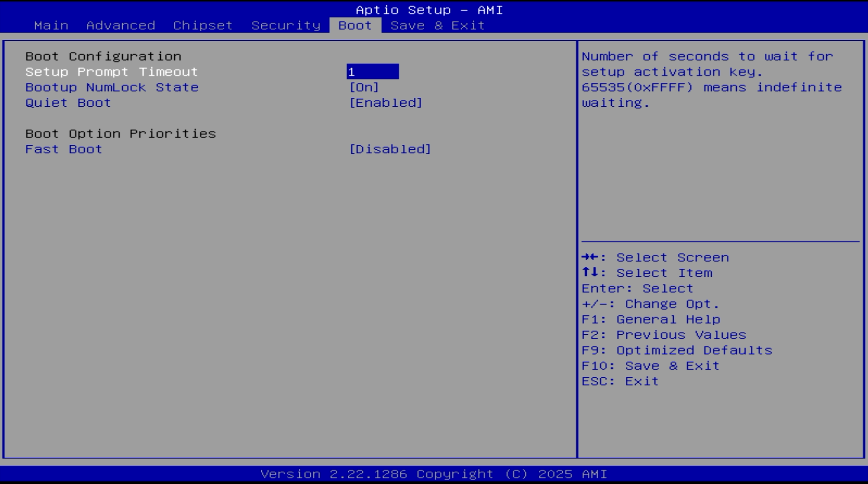
Task: Edit the Setup Prompt Timeout value field
Action: point(372,72)
